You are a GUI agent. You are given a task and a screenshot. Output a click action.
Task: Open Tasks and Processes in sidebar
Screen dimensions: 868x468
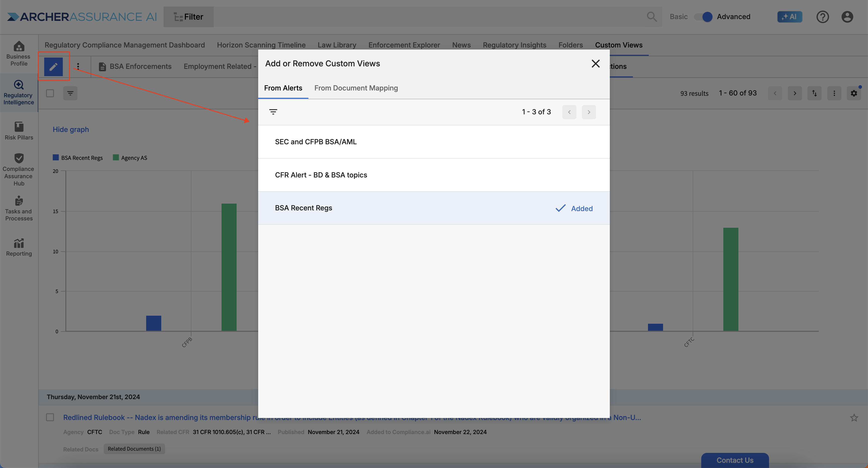pos(19,209)
